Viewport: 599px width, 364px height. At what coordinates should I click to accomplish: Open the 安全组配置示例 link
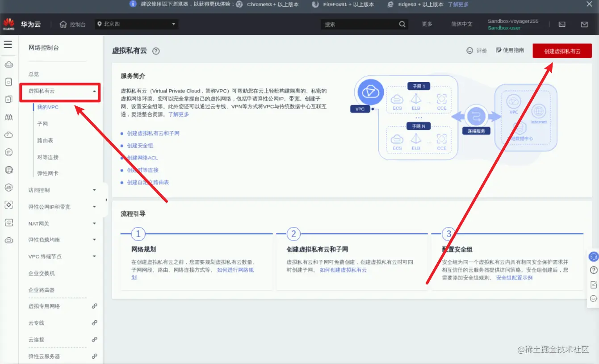(514, 278)
